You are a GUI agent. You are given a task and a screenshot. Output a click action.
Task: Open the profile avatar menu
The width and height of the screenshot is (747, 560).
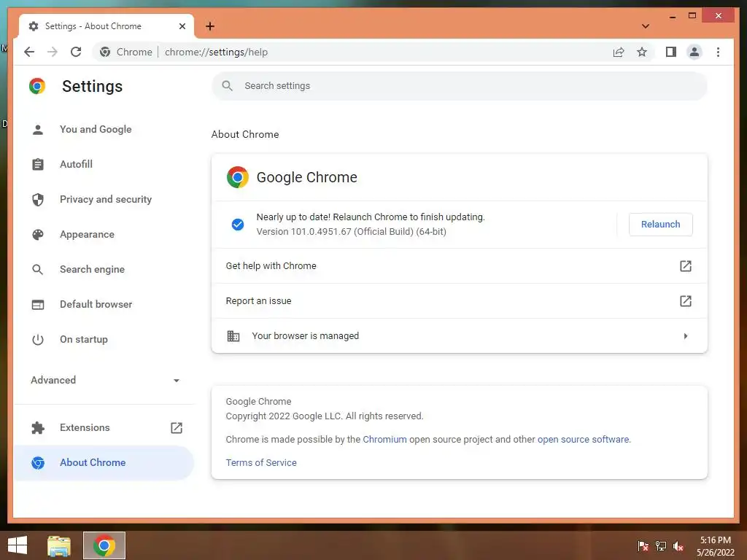coord(694,52)
